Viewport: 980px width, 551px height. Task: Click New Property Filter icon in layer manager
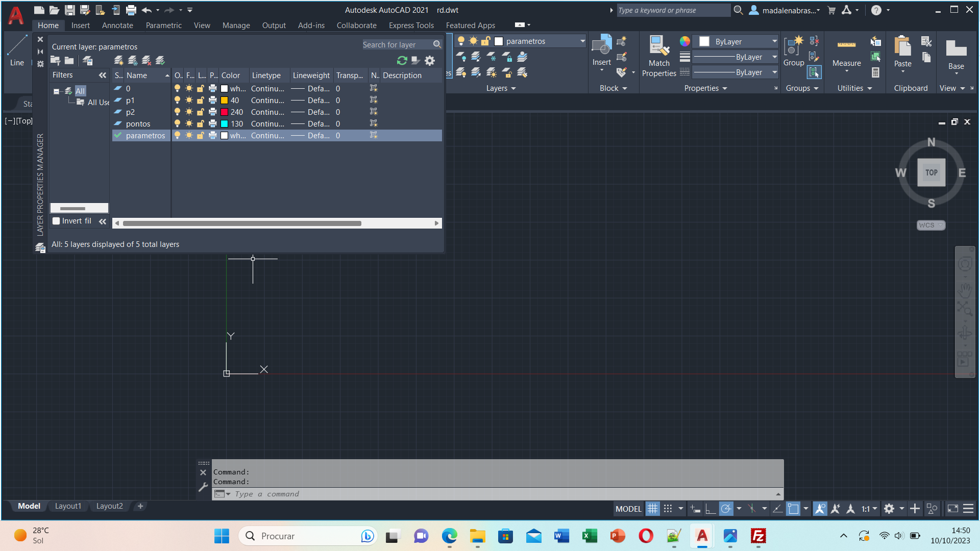click(x=56, y=61)
